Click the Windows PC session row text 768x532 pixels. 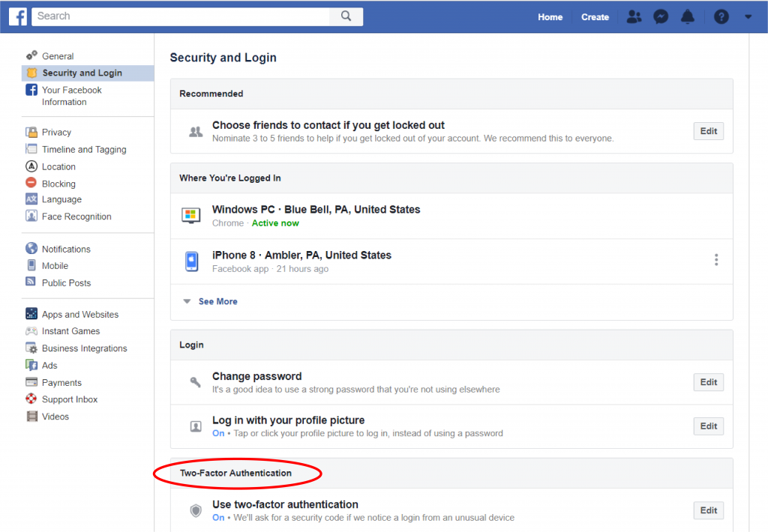click(316, 210)
